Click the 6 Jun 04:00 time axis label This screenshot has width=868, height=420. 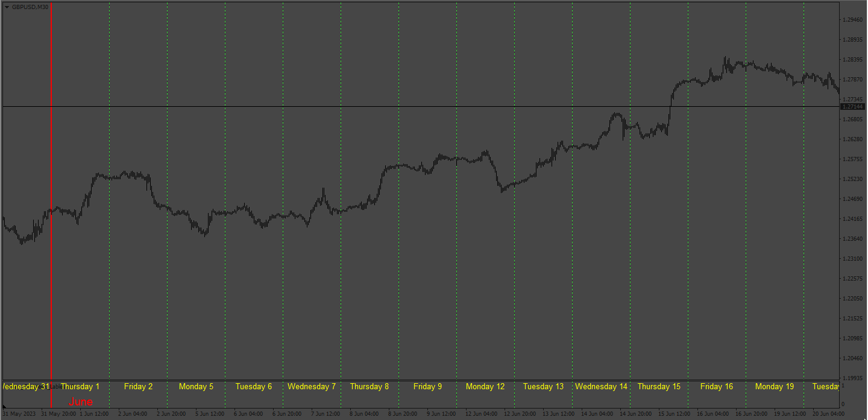point(249,414)
